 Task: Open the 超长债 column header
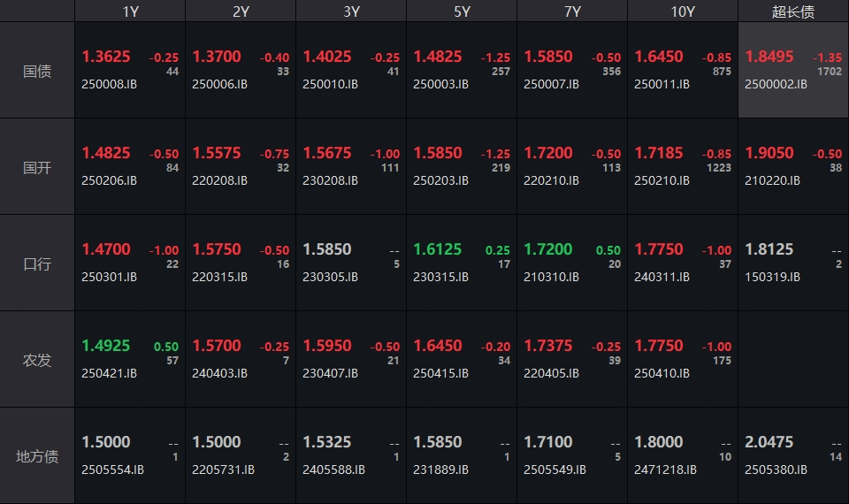[x=793, y=11]
